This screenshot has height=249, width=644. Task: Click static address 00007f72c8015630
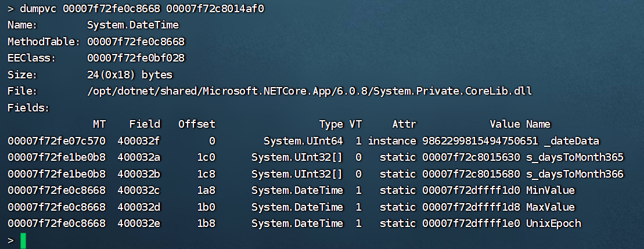point(471,157)
